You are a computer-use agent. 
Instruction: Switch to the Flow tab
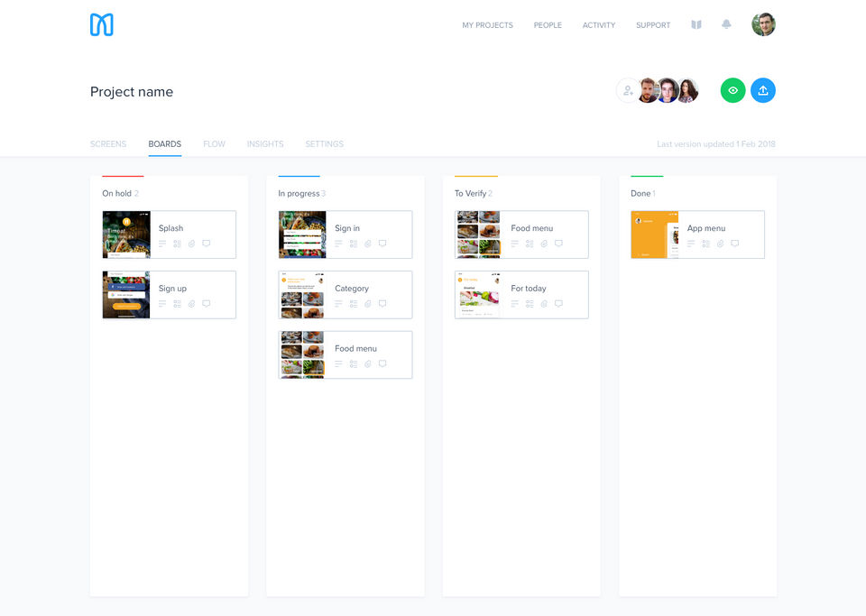pos(215,144)
